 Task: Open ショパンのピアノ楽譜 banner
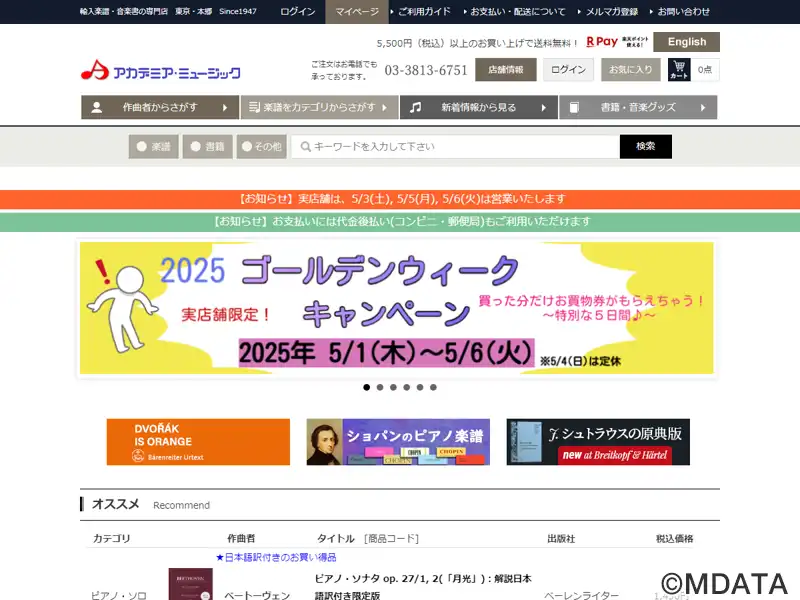coord(398,442)
